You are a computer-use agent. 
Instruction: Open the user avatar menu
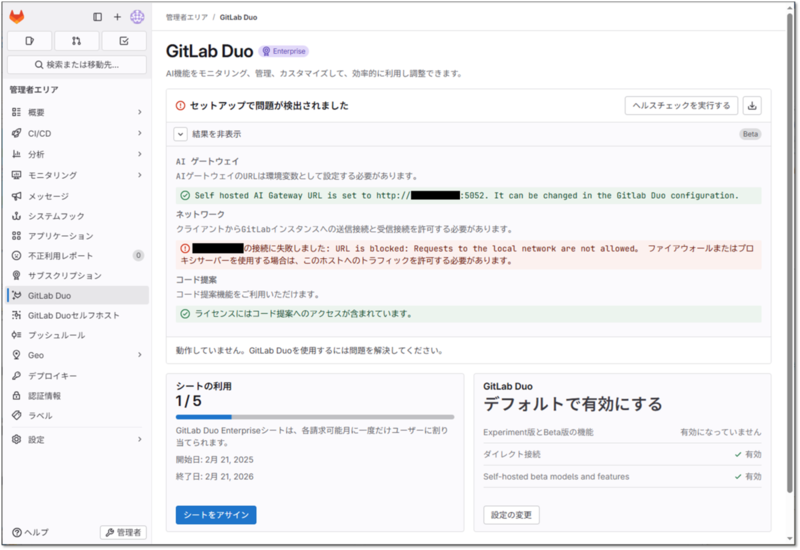[x=137, y=17]
